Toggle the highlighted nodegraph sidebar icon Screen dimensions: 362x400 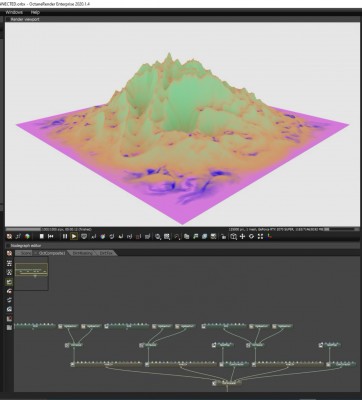pos(9,282)
